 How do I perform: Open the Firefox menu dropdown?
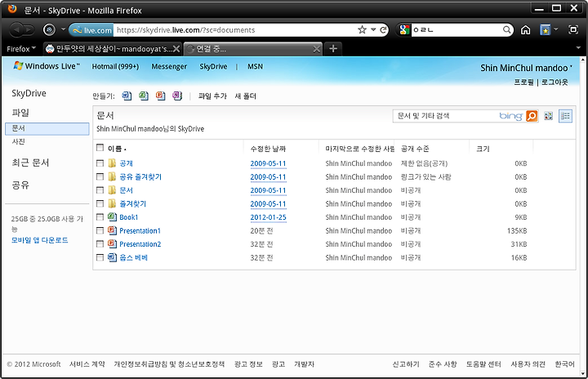pyautogui.click(x=21, y=49)
